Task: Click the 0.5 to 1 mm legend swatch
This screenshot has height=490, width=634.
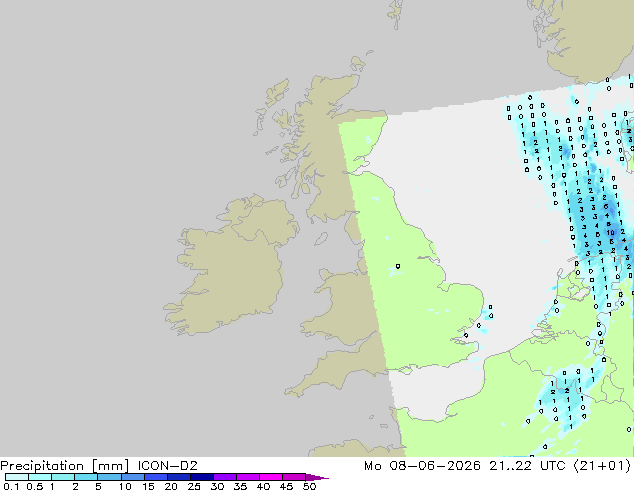Action: (x=40, y=477)
